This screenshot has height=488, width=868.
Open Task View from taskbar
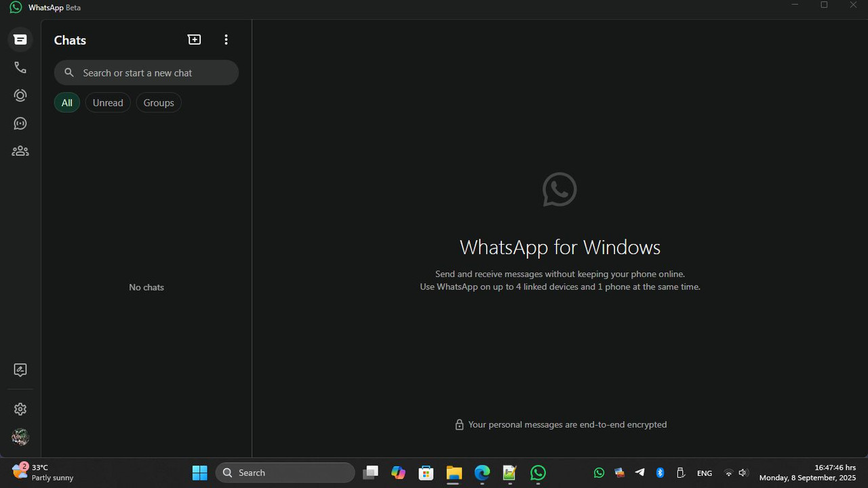[370, 472]
